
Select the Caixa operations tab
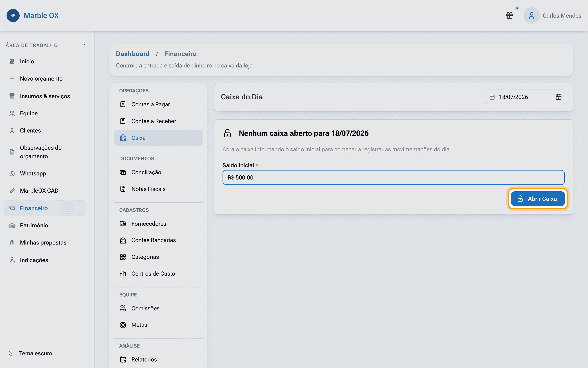point(158,138)
